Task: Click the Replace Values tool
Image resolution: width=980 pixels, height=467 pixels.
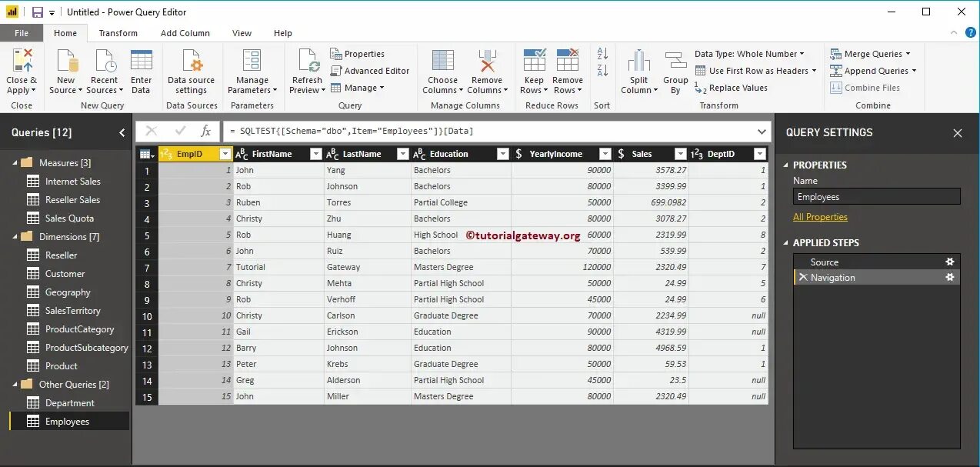Action: (731, 88)
